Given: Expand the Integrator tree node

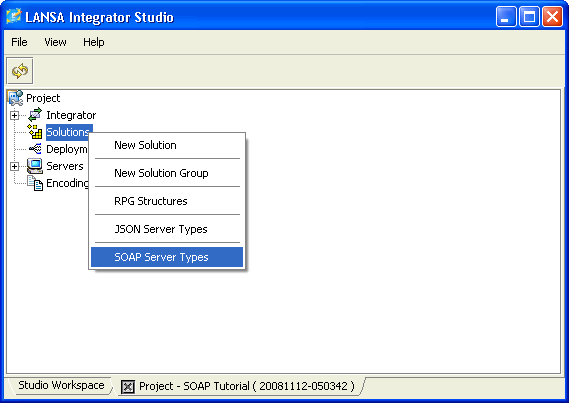Looking at the screenshot, I should 15,115.
